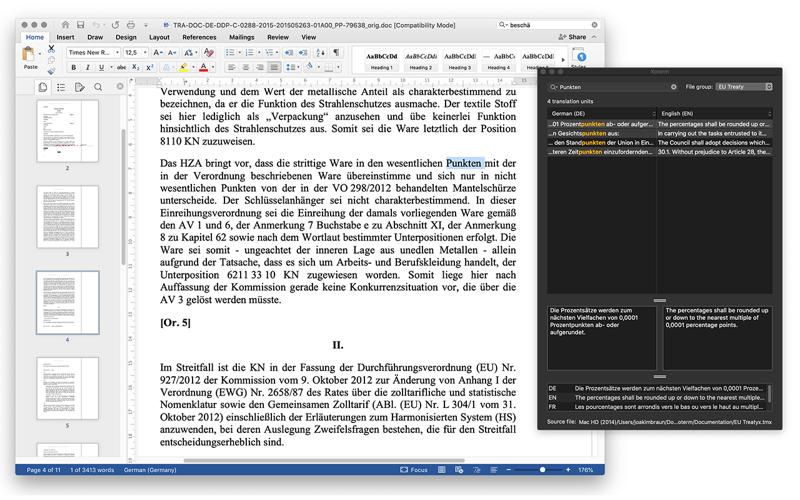Align text left

point(232,67)
